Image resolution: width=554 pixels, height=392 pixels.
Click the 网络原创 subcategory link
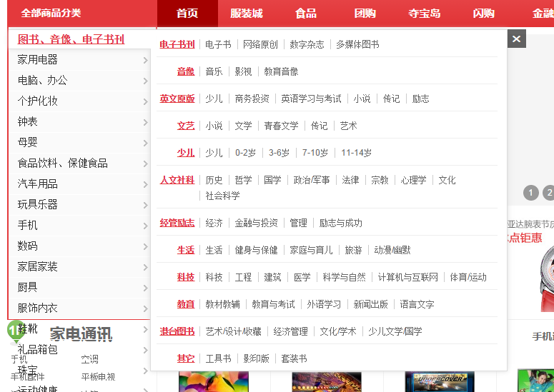click(260, 44)
